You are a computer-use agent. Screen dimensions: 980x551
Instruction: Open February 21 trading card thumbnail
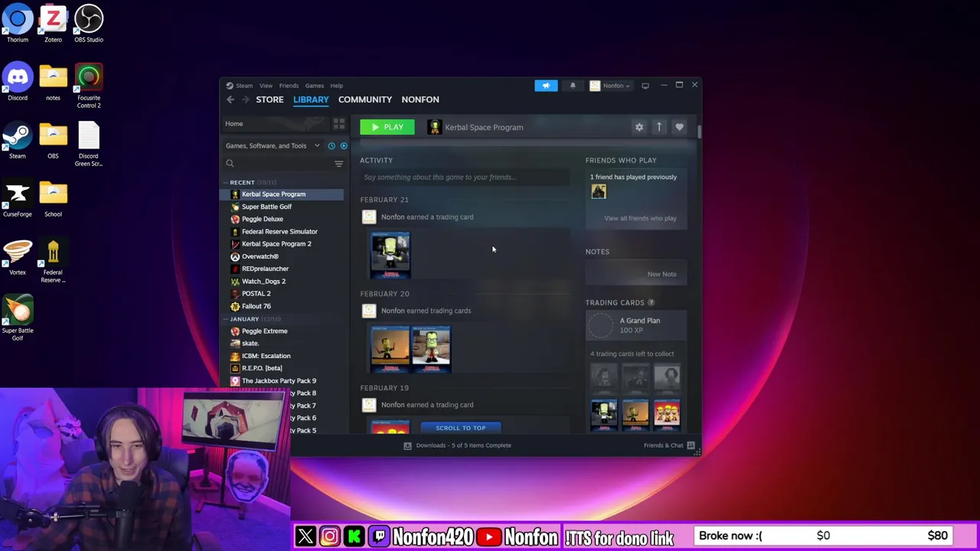coord(390,255)
